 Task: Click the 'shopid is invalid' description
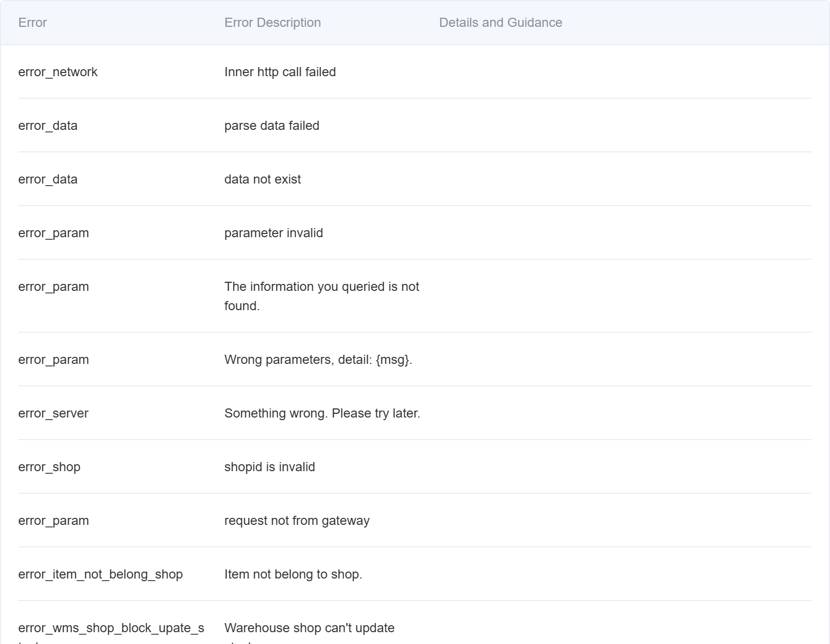[270, 467]
